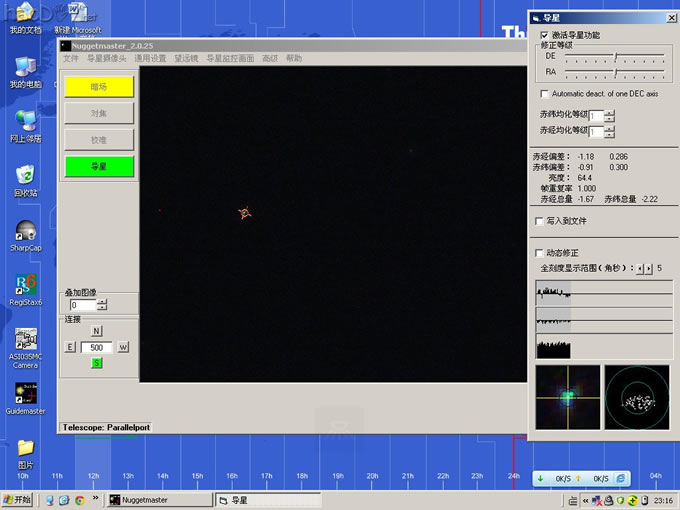This screenshot has height=510, width=680.
Task: Click the RegiStax6 desktop icon
Action: coord(26,285)
